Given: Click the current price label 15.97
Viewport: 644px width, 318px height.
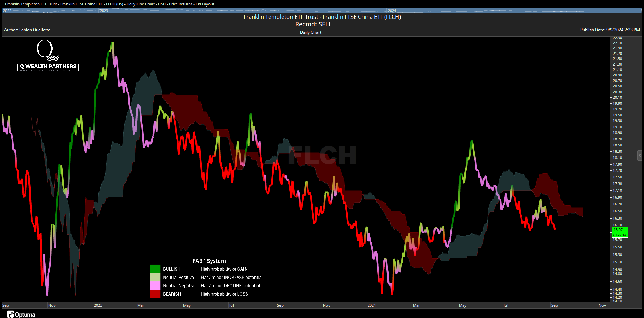Looking at the screenshot, I should (x=620, y=233).
